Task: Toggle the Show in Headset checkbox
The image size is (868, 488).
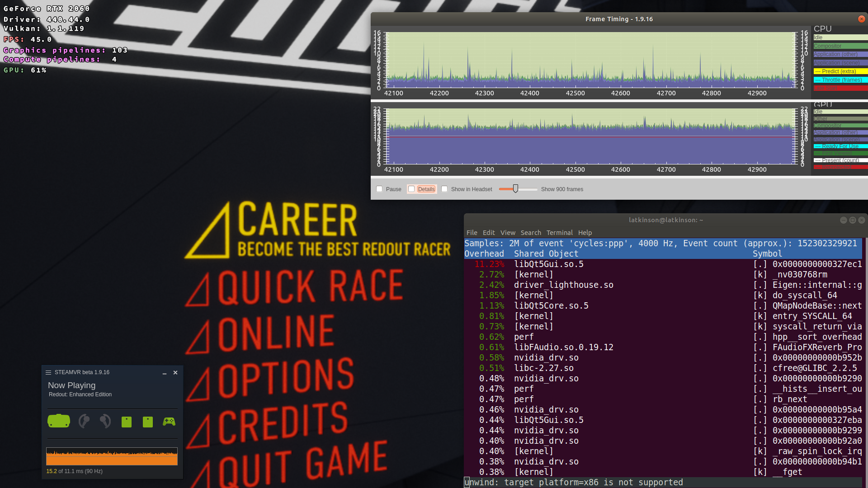Action: click(x=444, y=189)
